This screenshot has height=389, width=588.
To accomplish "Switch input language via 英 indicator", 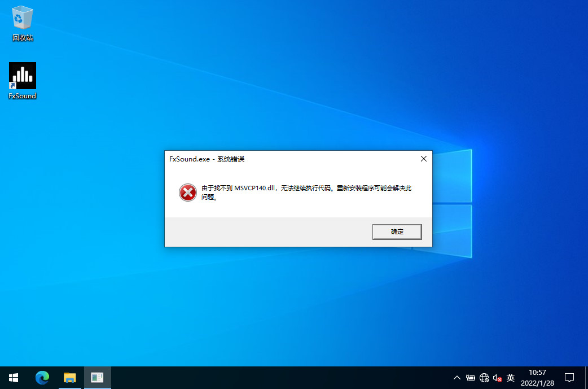I will (x=510, y=378).
